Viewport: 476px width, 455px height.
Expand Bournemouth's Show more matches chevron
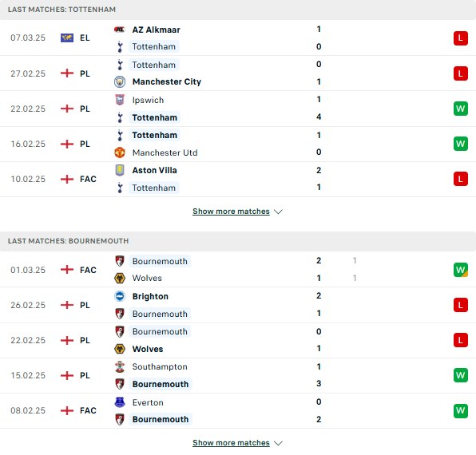tap(278, 443)
